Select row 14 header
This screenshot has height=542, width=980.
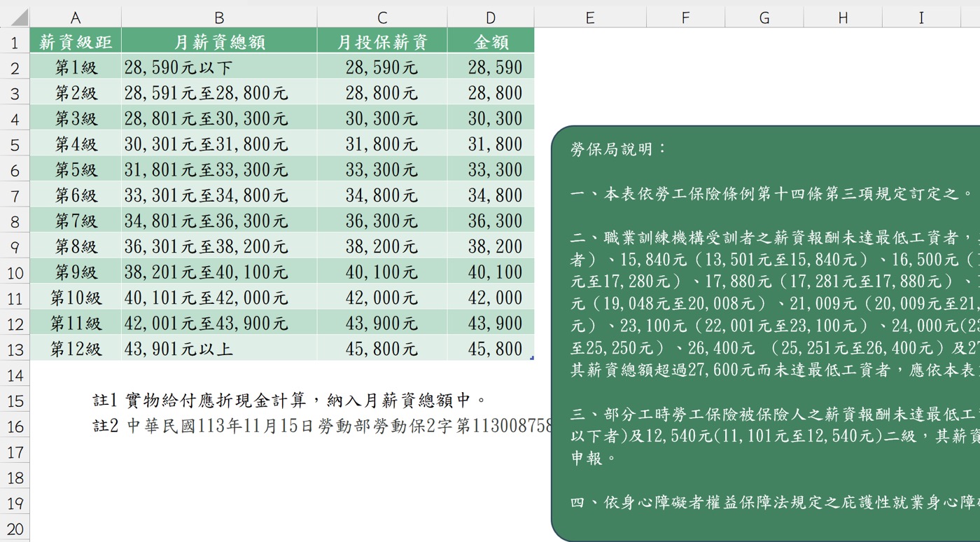(x=15, y=375)
